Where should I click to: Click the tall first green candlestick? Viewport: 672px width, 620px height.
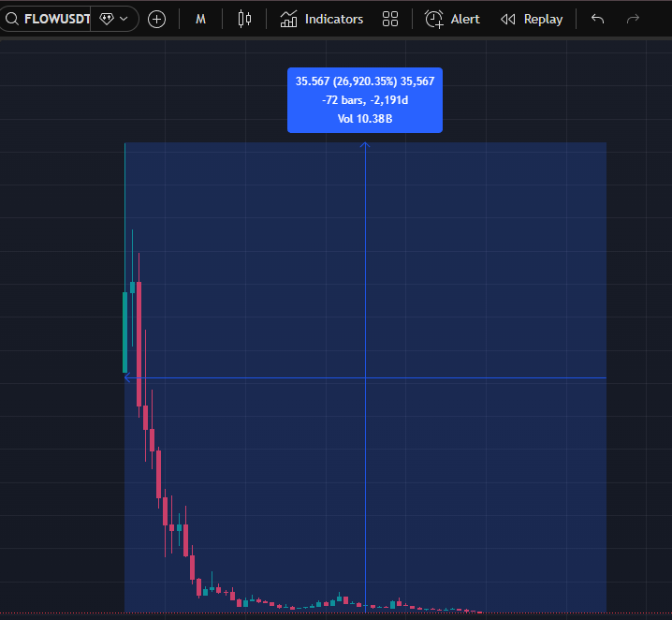[125, 332]
